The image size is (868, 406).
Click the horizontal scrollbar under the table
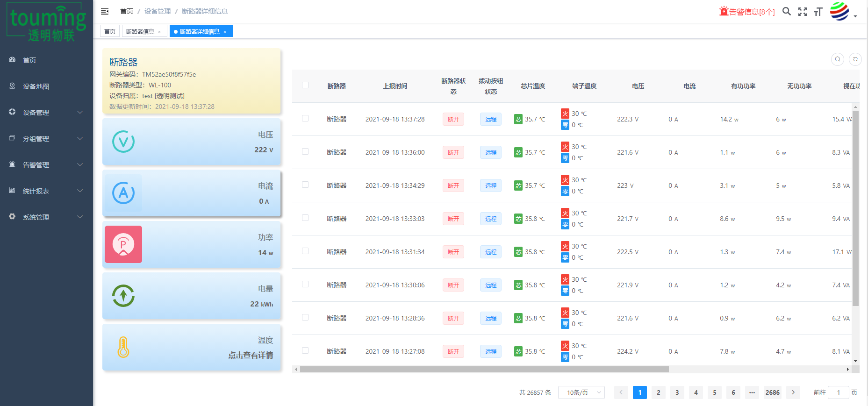click(484, 369)
